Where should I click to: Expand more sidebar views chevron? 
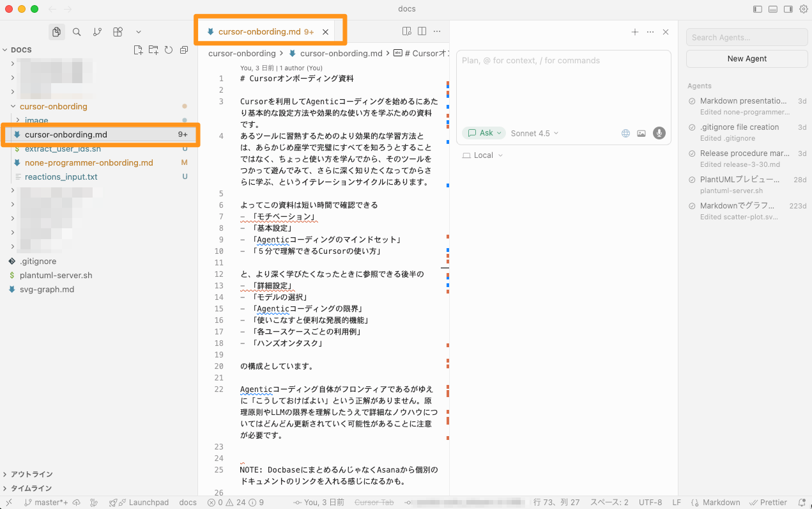coord(139,32)
